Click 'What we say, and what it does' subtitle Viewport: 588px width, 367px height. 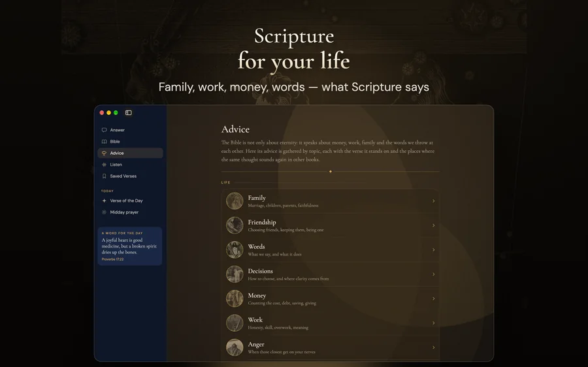(x=274, y=254)
